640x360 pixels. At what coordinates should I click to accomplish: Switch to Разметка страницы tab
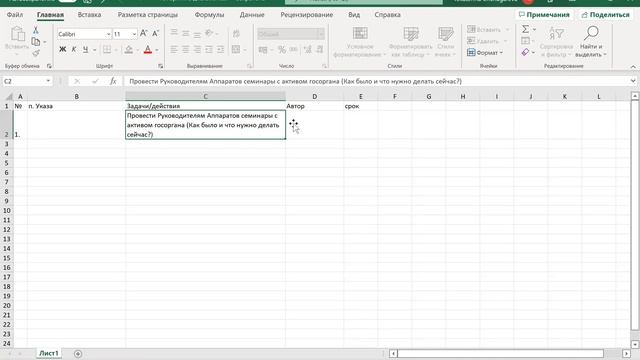(x=148, y=15)
